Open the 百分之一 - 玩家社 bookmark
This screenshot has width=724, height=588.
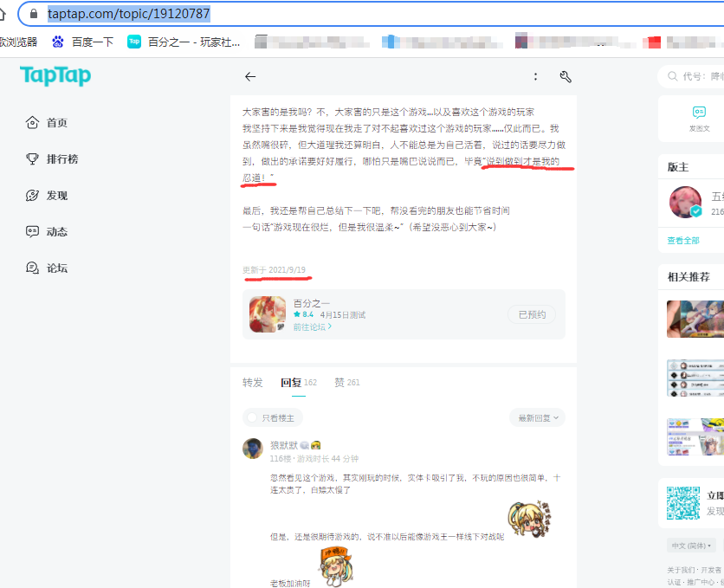coord(184,42)
